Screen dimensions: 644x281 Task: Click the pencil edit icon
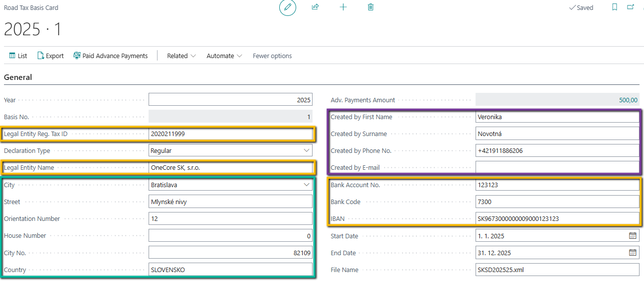[287, 7]
